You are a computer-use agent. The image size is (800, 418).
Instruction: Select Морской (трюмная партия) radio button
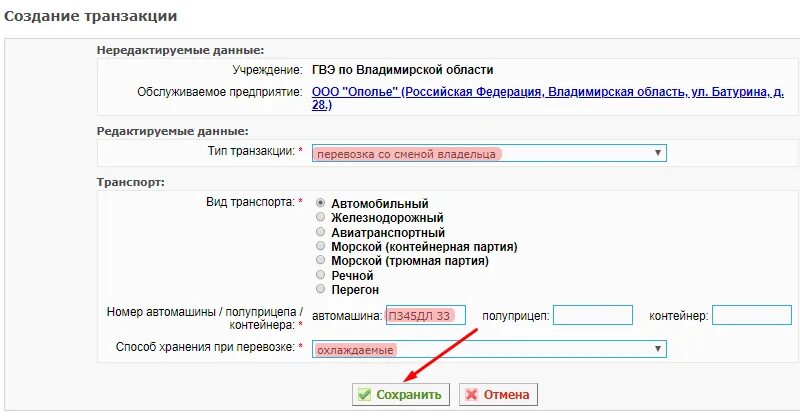[x=320, y=260]
